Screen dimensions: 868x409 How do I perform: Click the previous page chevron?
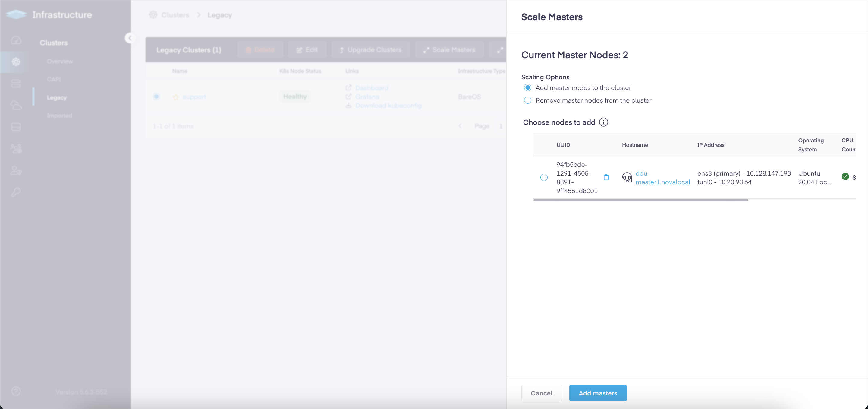460,126
